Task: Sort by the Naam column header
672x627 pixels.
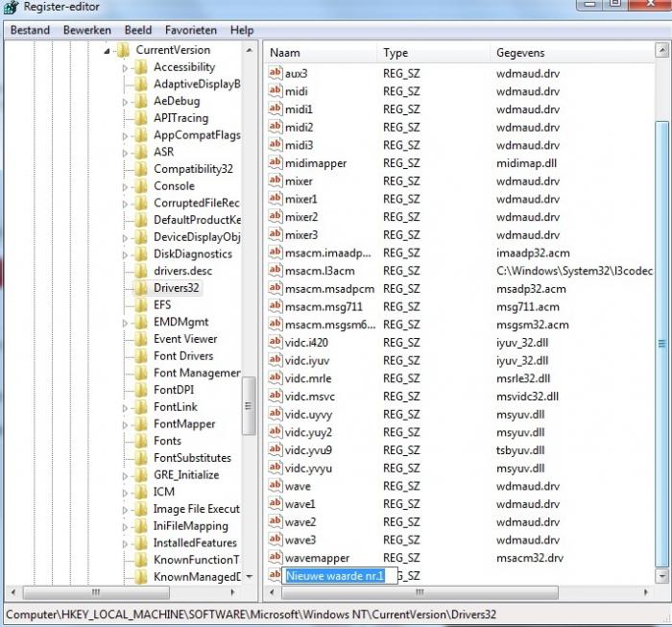Action: click(321, 52)
